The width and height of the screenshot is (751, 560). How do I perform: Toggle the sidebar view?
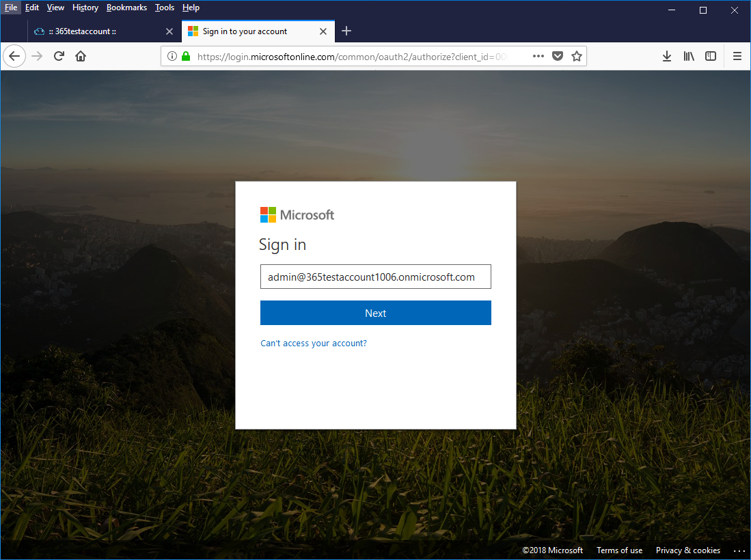711,57
